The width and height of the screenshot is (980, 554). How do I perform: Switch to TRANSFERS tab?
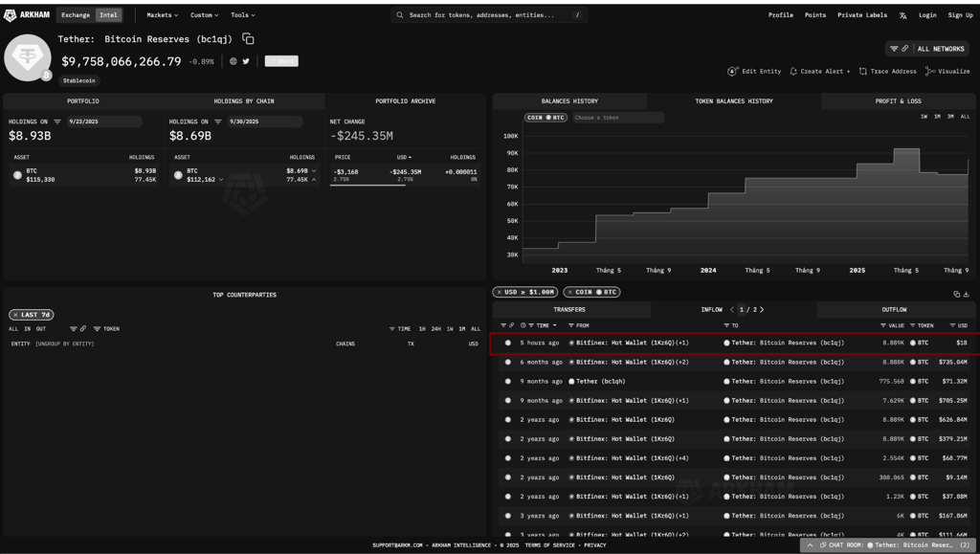tap(569, 310)
